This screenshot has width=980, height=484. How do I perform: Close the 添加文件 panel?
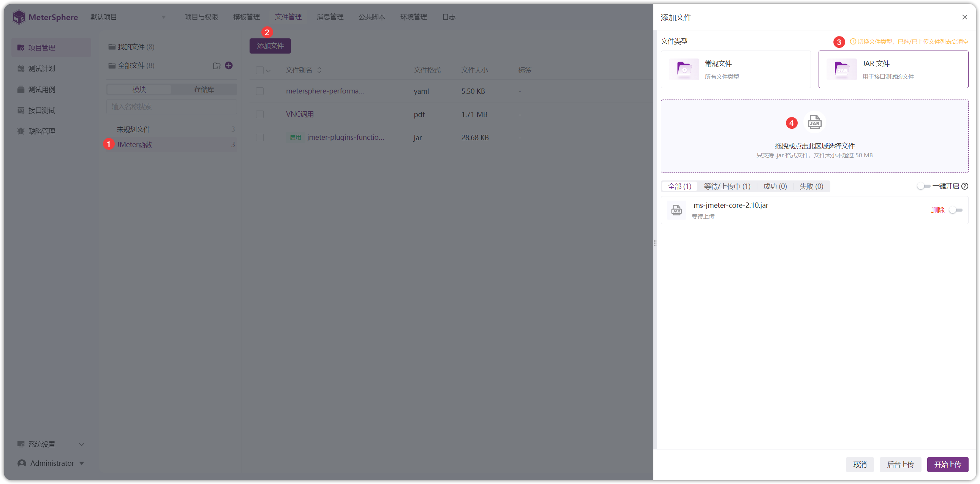[x=964, y=17]
